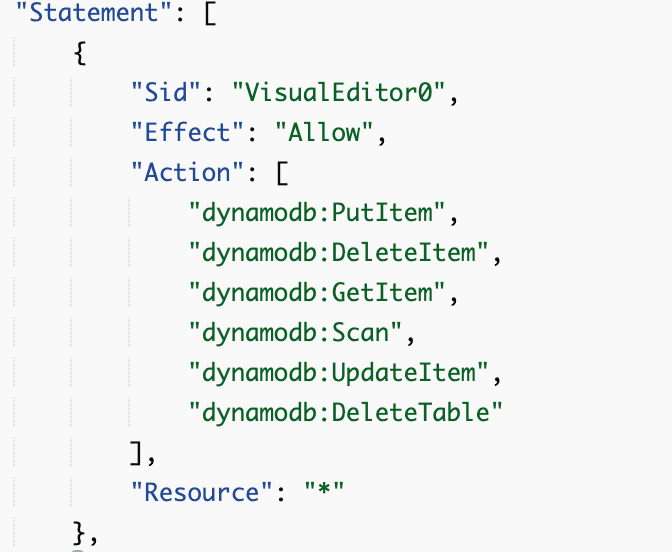The width and height of the screenshot is (672, 552).
Task: Click the "Resource" key
Action: click(x=202, y=493)
